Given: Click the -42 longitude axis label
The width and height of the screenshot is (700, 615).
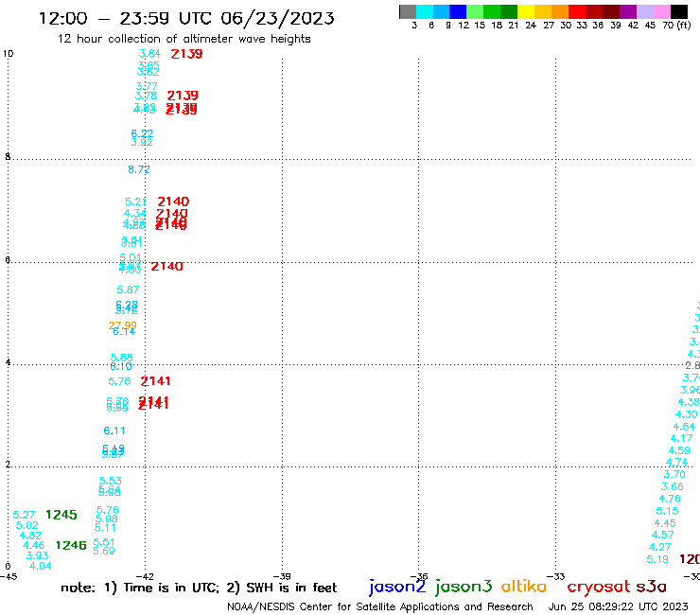Looking at the screenshot, I should [x=145, y=576].
